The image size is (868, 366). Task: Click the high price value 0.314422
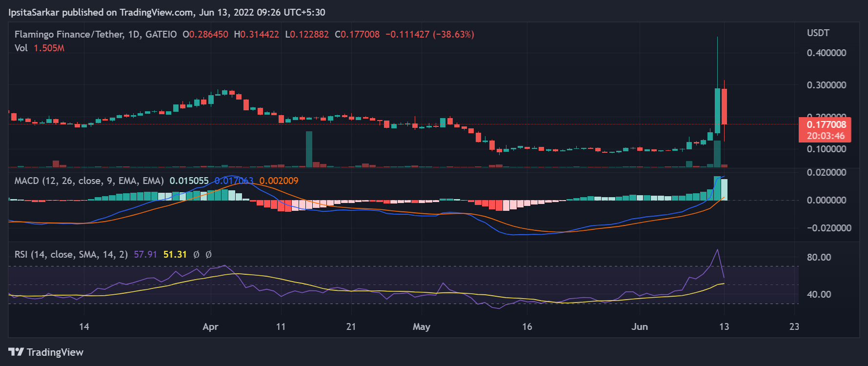tap(260, 34)
